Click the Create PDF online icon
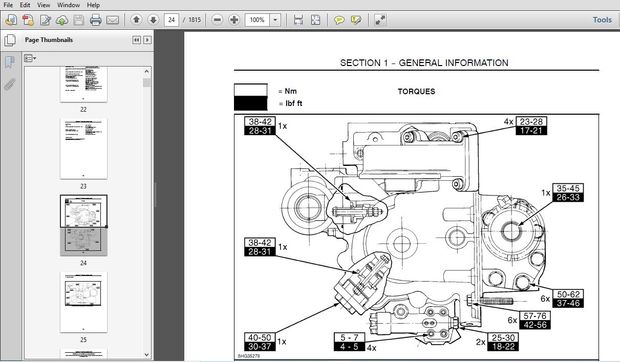The height and width of the screenshot is (362, 620). pos(11,20)
